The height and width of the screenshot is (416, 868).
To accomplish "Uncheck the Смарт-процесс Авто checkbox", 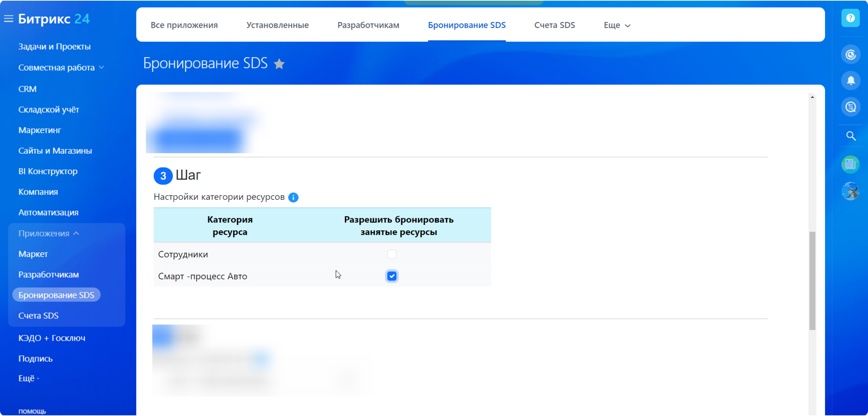I will pyautogui.click(x=392, y=276).
